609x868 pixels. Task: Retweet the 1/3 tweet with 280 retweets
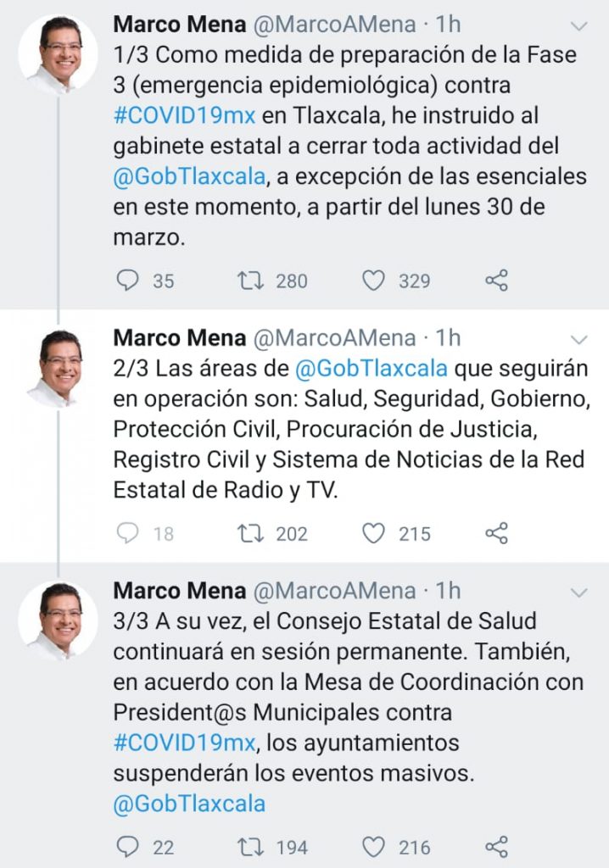250,281
